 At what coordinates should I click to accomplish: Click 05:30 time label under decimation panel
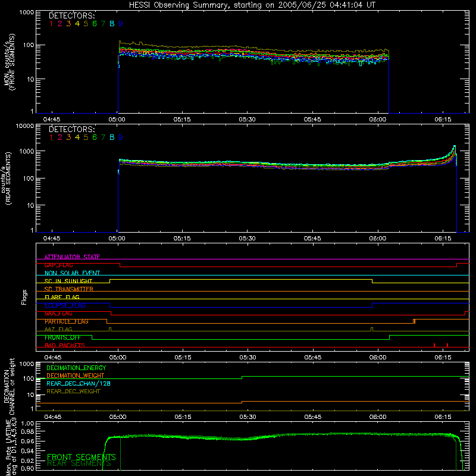point(248,417)
